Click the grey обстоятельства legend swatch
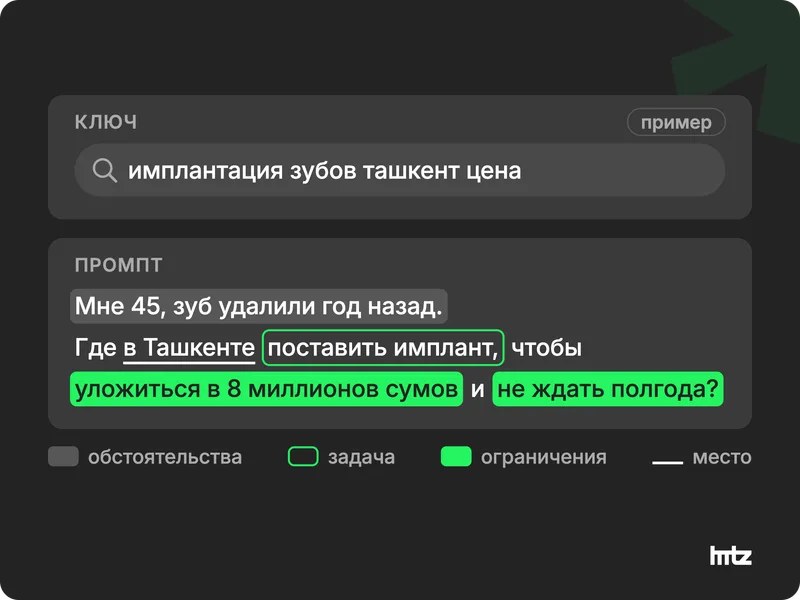The width and height of the screenshot is (800, 600). 63,457
